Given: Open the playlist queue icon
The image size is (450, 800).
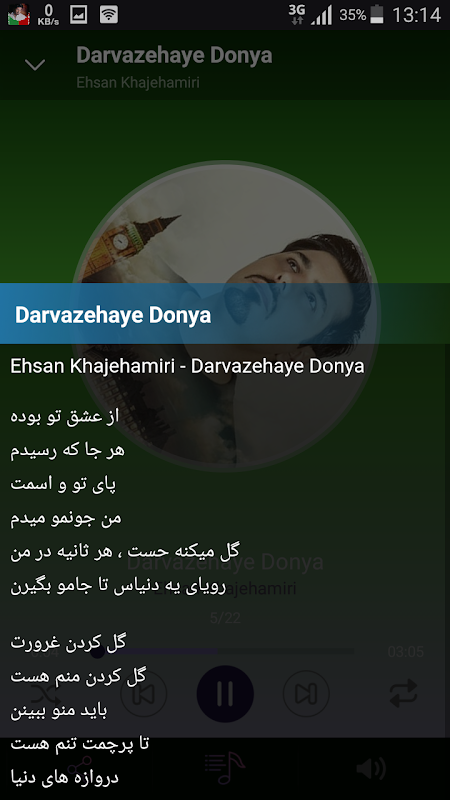Looking at the screenshot, I should click(x=225, y=768).
